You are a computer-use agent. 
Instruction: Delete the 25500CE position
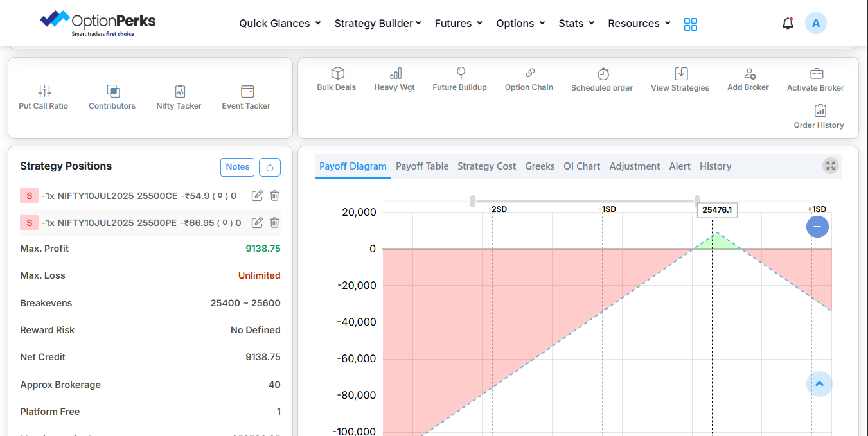click(x=274, y=196)
